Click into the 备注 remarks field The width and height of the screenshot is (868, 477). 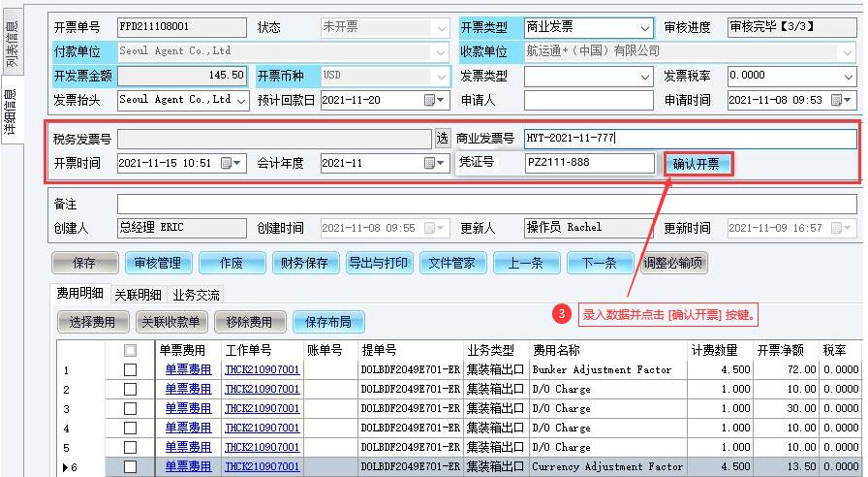pos(484,204)
